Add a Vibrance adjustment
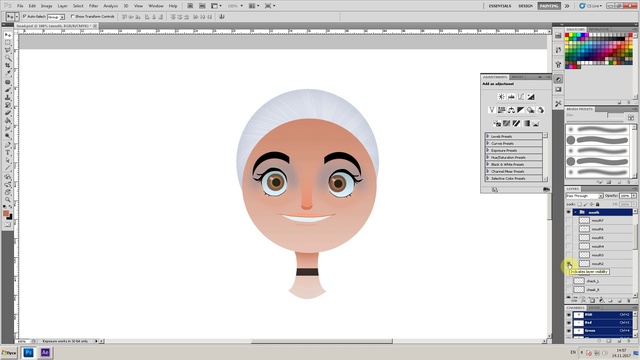Viewport: 640px width, 360px height. click(x=491, y=110)
